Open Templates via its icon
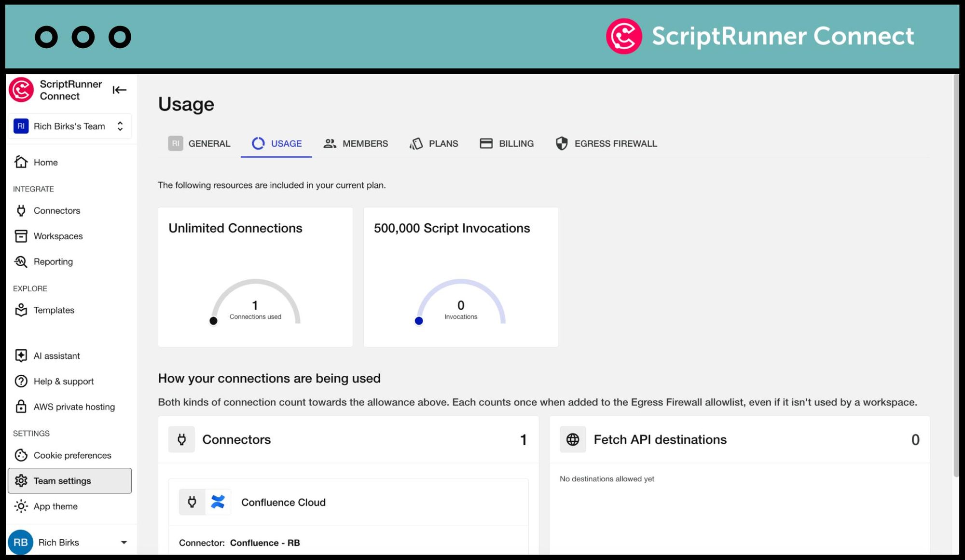 (21, 310)
